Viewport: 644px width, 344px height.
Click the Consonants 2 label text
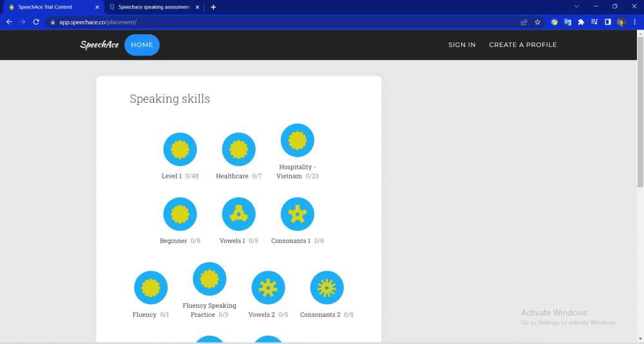click(320, 314)
